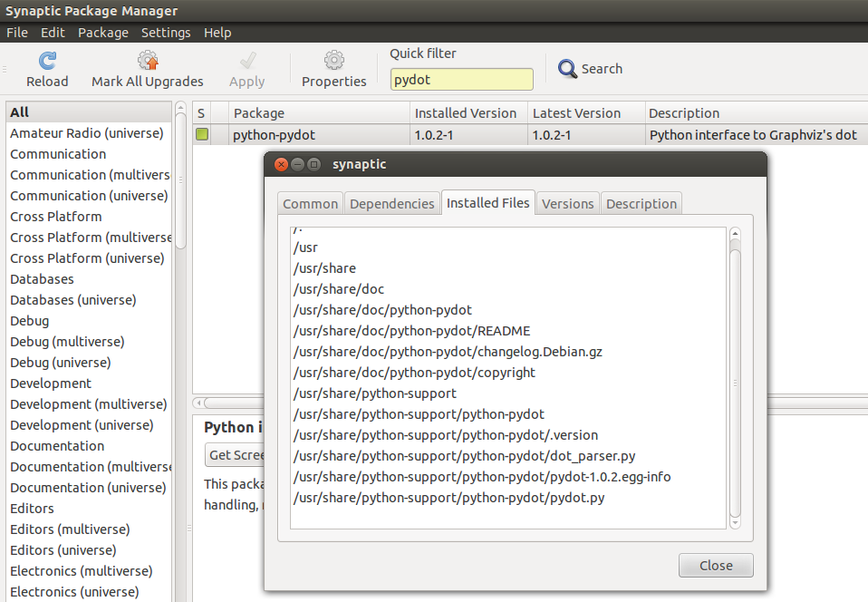Click installed version 1.0.2-1 cell

click(468, 134)
